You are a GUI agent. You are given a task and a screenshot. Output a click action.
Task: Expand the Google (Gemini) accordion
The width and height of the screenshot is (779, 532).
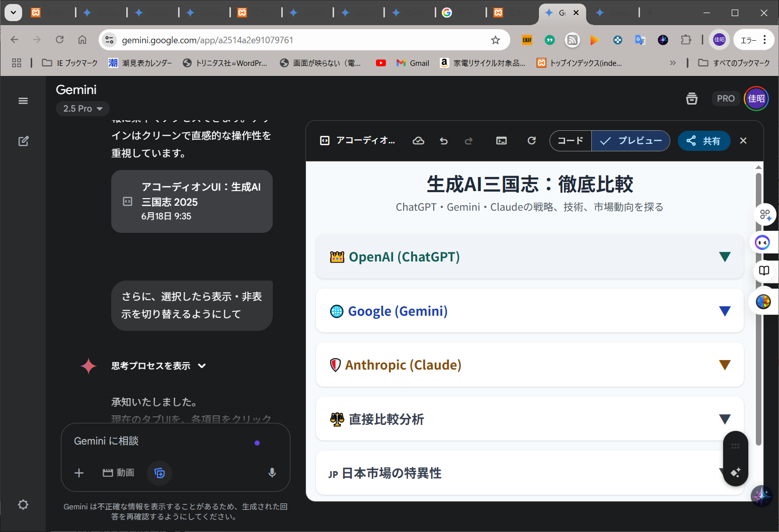pos(529,311)
